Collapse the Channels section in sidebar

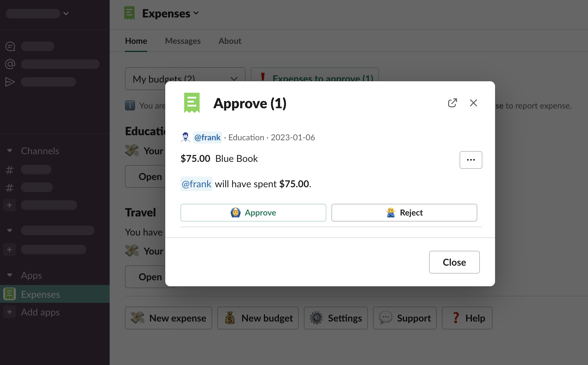pyautogui.click(x=10, y=151)
